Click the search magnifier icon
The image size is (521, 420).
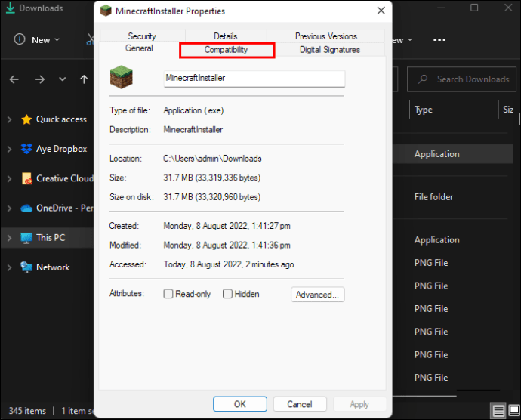click(x=423, y=79)
